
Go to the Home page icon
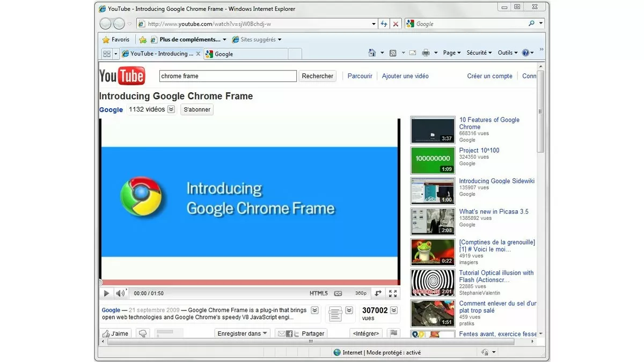(x=372, y=53)
